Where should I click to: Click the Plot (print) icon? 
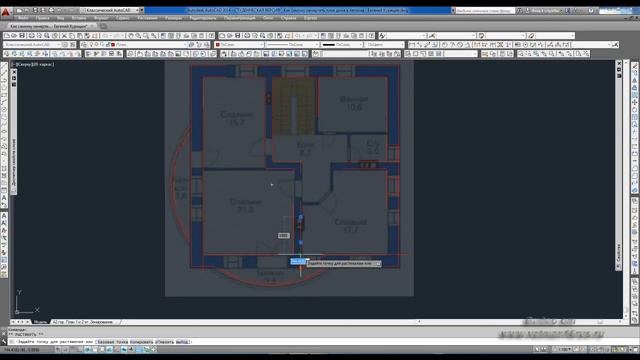click(31, 36)
